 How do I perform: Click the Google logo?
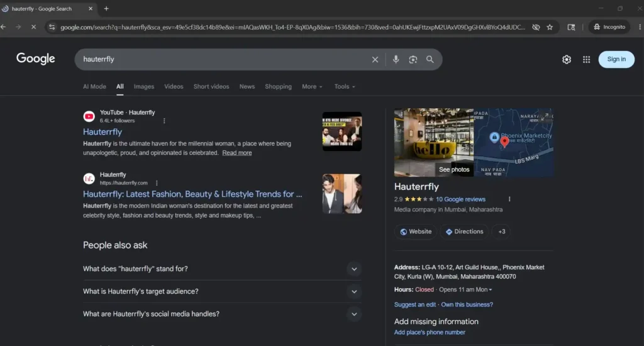(x=36, y=59)
